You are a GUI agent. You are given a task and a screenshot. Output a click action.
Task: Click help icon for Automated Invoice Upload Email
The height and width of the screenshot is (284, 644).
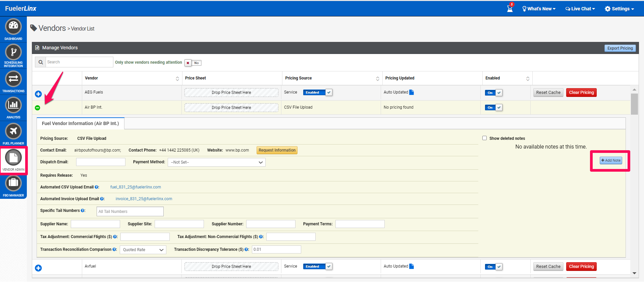[x=102, y=199]
